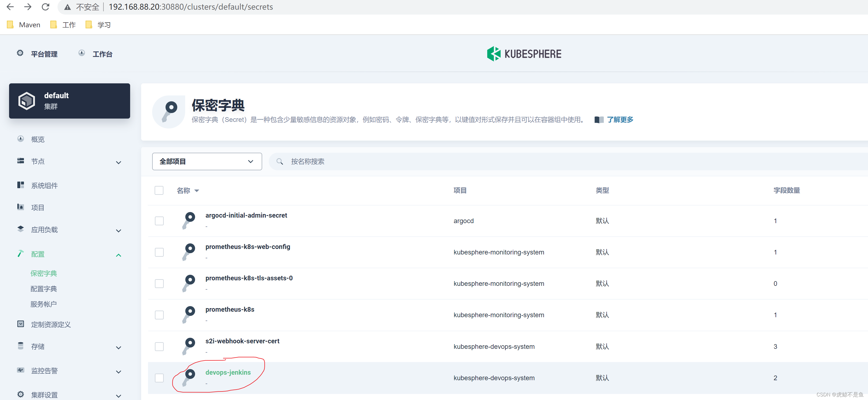Open the devops-jenkins secret
Screen dimensions: 868x400
[228, 372]
